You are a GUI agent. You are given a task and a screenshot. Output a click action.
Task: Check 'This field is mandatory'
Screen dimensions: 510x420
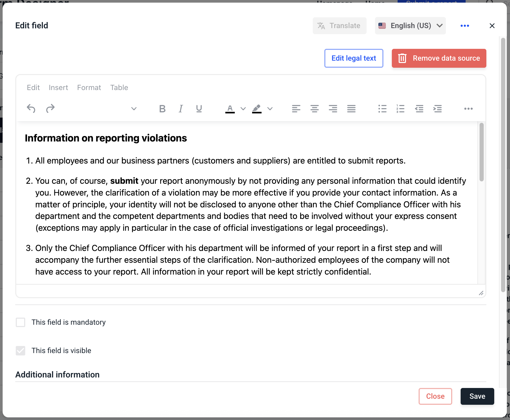coord(20,322)
